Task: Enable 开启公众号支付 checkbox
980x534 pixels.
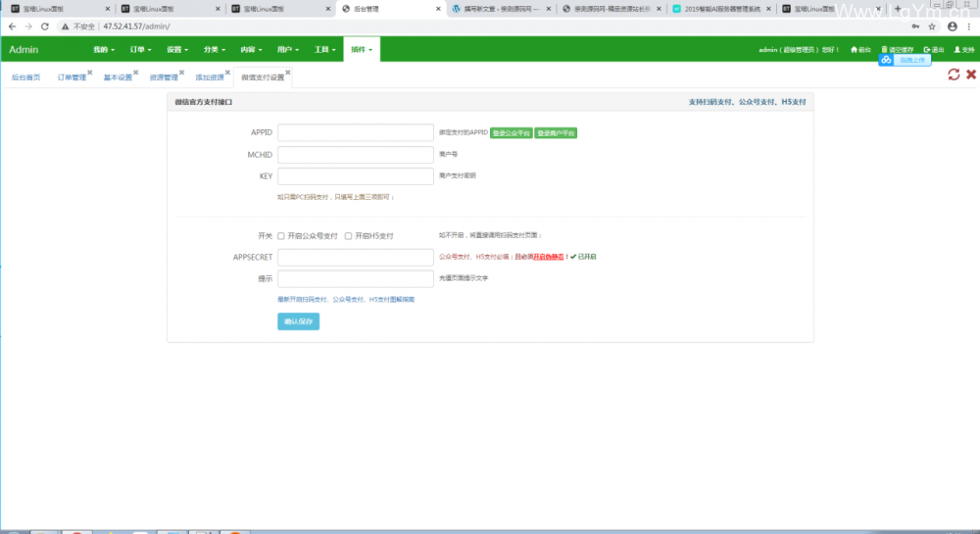Action: coord(281,236)
